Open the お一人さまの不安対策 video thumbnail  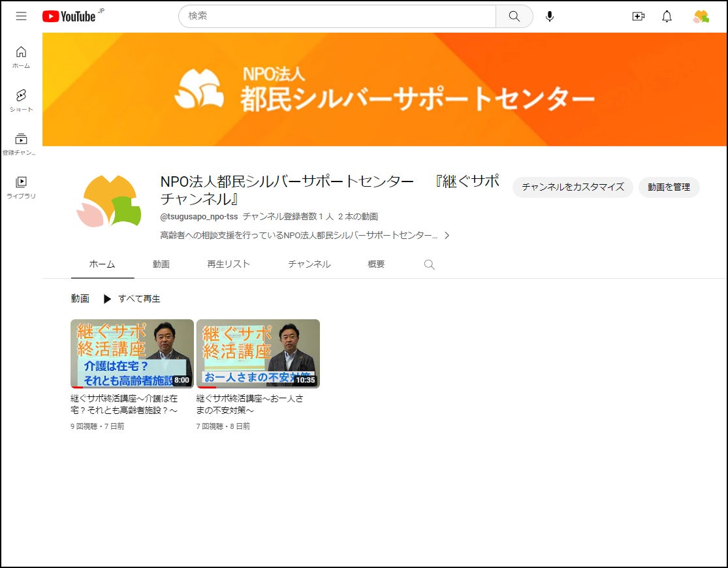tap(258, 354)
